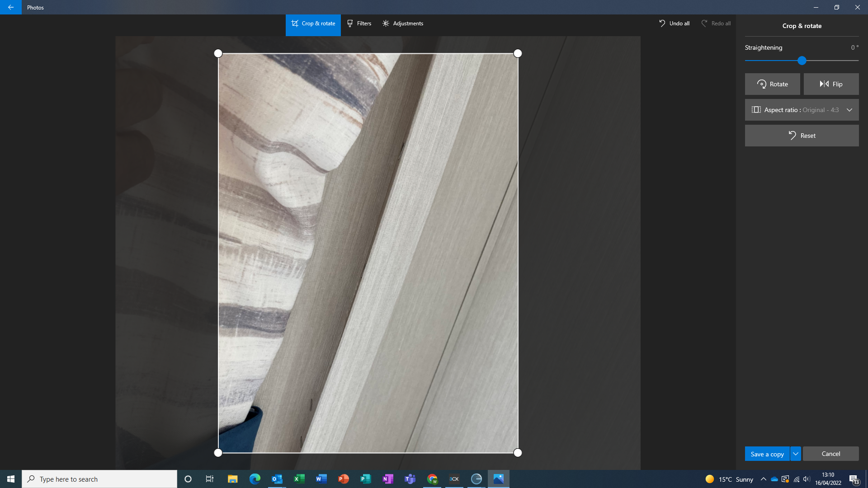Open Microsoft Teams from the taskbar

pyautogui.click(x=410, y=479)
